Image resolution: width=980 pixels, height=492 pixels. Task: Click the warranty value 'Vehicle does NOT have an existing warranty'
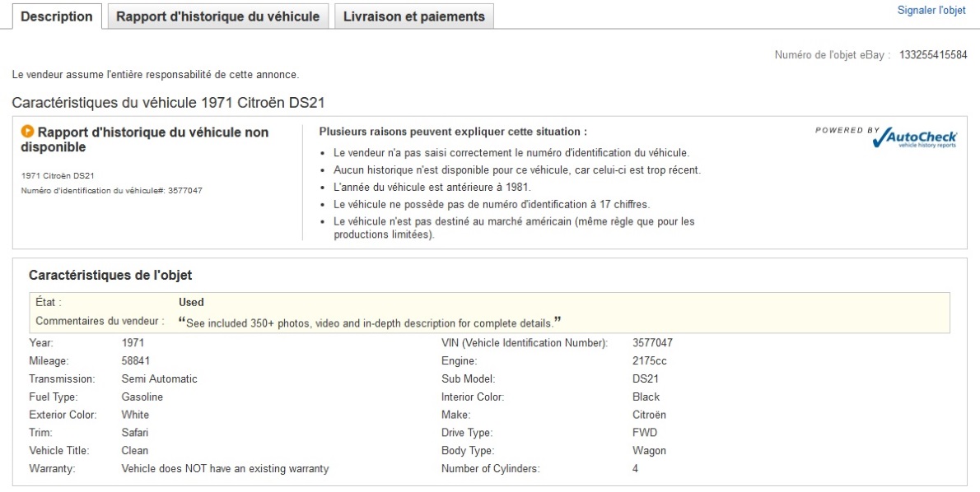tap(225, 469)
